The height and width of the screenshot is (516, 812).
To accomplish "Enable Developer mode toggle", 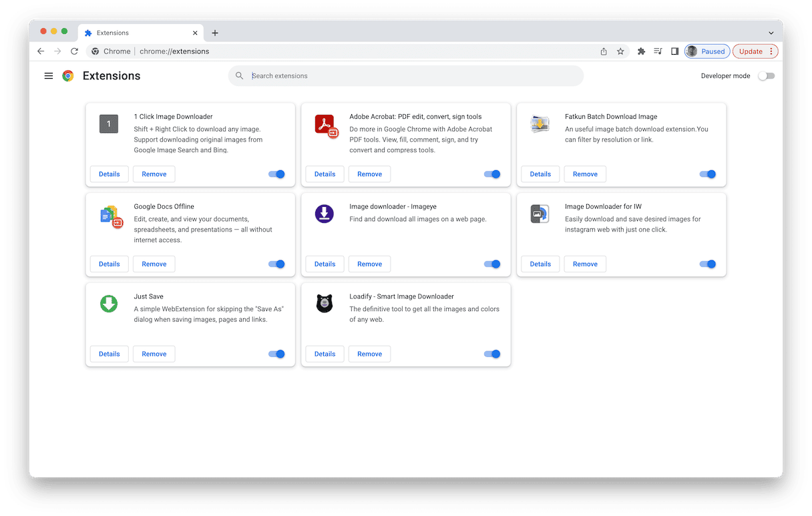I will coord(766,76).
